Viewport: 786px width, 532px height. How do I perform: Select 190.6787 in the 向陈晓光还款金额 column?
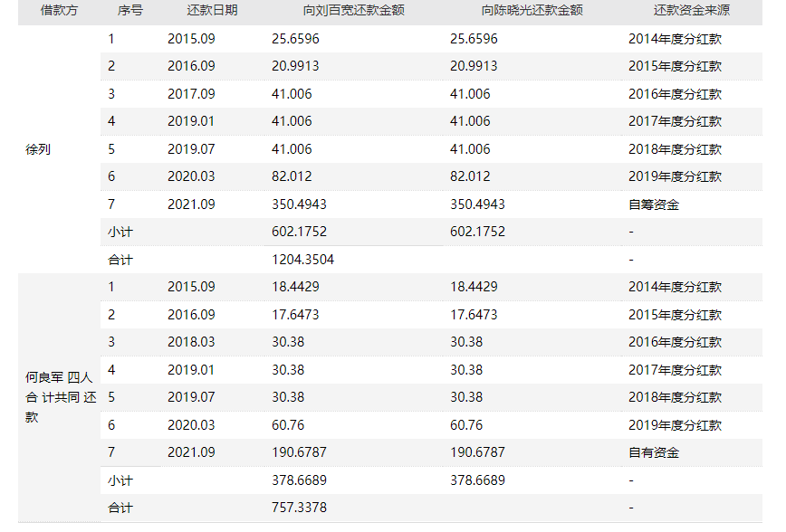pos(477,452)
